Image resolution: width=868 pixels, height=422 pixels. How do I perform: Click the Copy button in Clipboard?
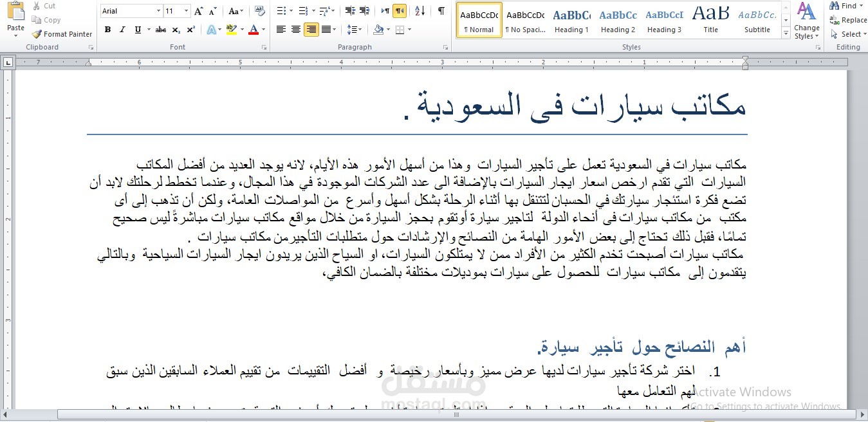point(46,20)
